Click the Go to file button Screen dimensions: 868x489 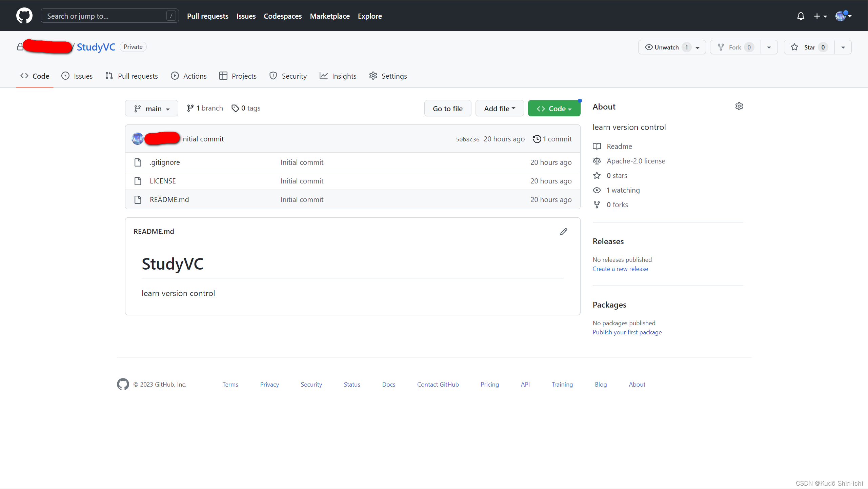(447, 109)
